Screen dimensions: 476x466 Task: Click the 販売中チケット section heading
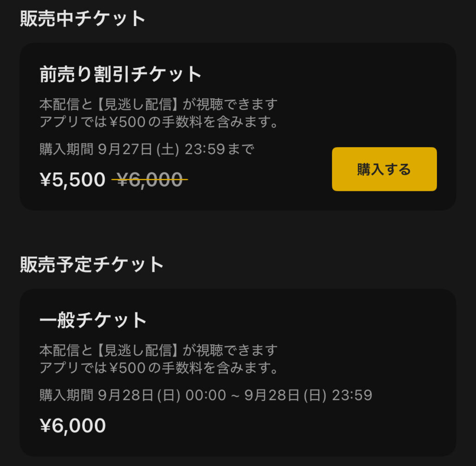click(x=83, y=19)
